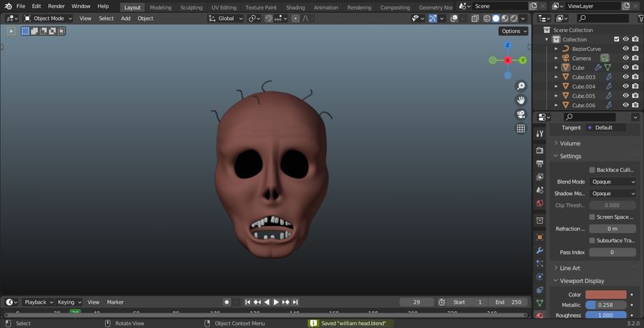This screenshot has width=644, height=328.
Task: Click the play animation button
Action: (x=276, y=302)
